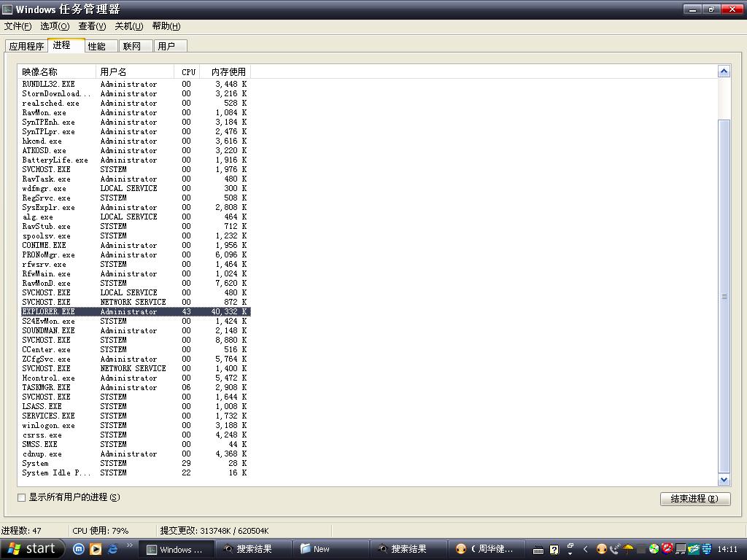The image size is (747, 560).
Task: Click the 结束进程 button
Action: tap(695, 499)
